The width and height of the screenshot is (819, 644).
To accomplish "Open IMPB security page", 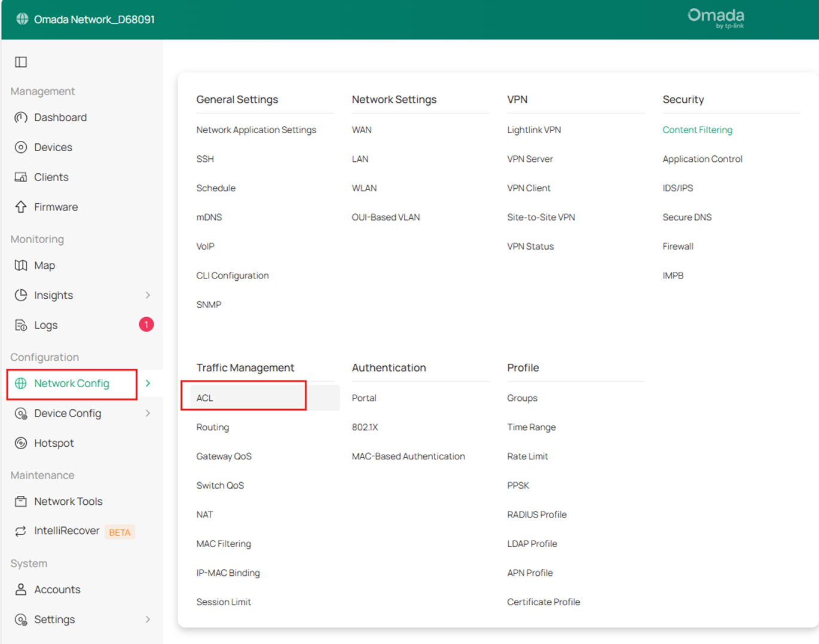I will click(x=673, y=275).
